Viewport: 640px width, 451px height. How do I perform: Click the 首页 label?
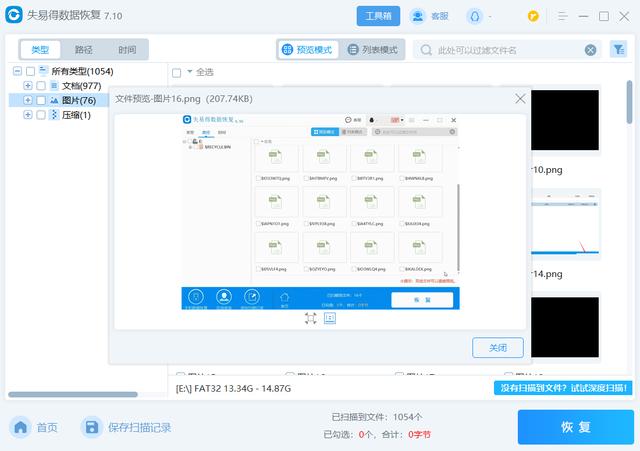pos(47,428)
